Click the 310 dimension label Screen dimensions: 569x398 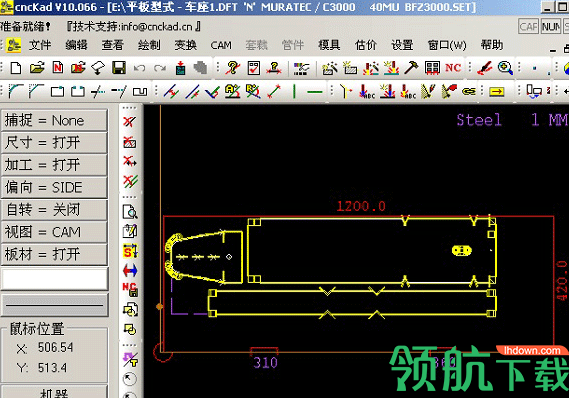click(x=265, y=362)
